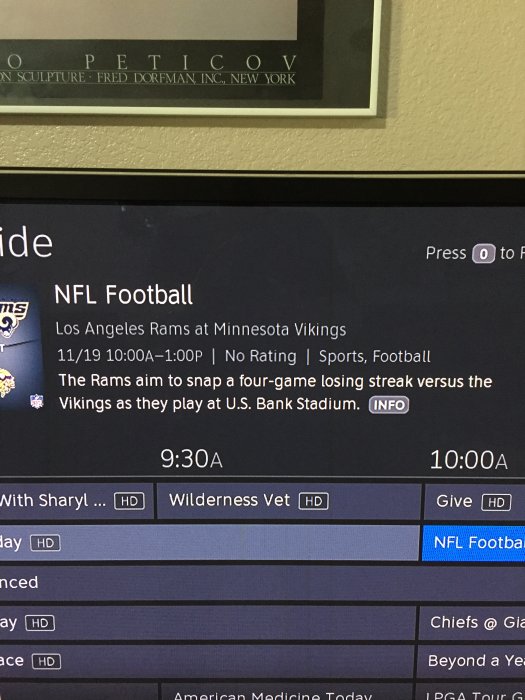Click the NFL Football program title
The width and height of the screenshot is (525, 700).
[x=123, y=295]
